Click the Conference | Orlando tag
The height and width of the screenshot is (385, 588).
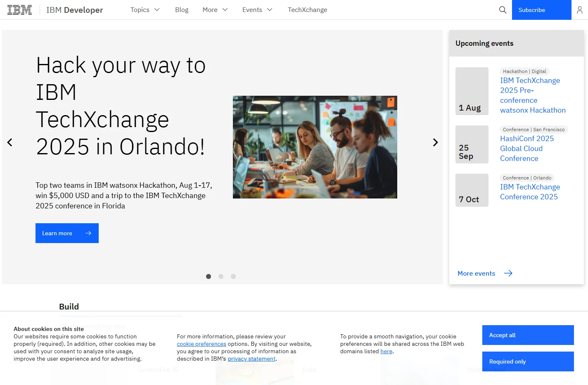(x=527, y=178)
